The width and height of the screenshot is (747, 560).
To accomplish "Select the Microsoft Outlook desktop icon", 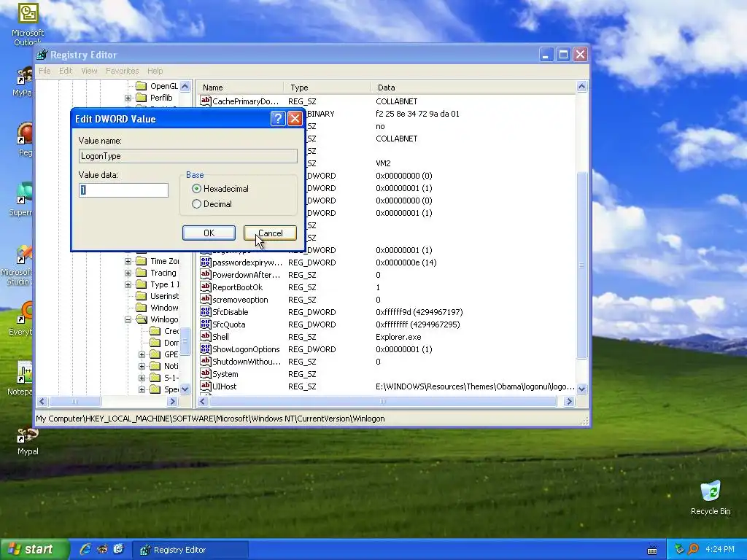I will (x=28, y=24).
